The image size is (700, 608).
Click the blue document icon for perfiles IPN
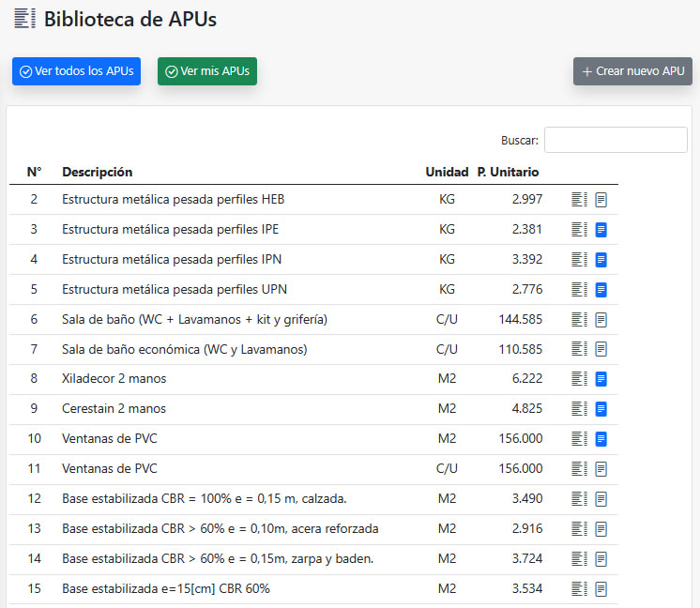[601, 259]
